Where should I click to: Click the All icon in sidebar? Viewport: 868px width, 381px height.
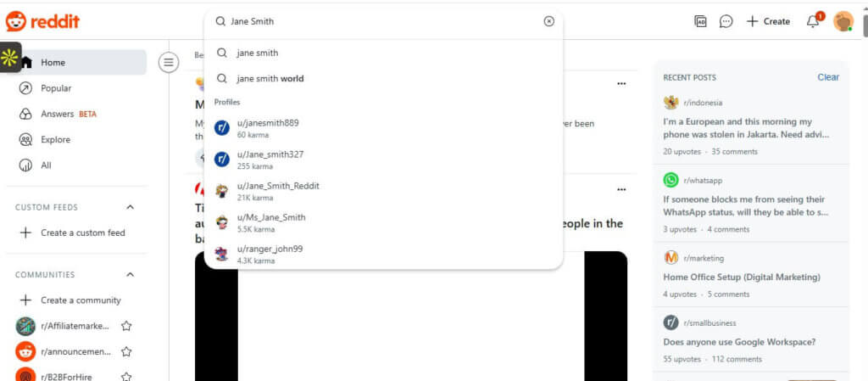[x=25, y=165]
